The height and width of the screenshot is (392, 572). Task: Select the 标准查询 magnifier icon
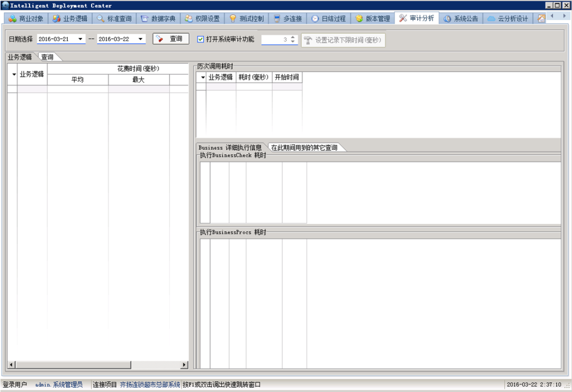[x=101, y=19]
